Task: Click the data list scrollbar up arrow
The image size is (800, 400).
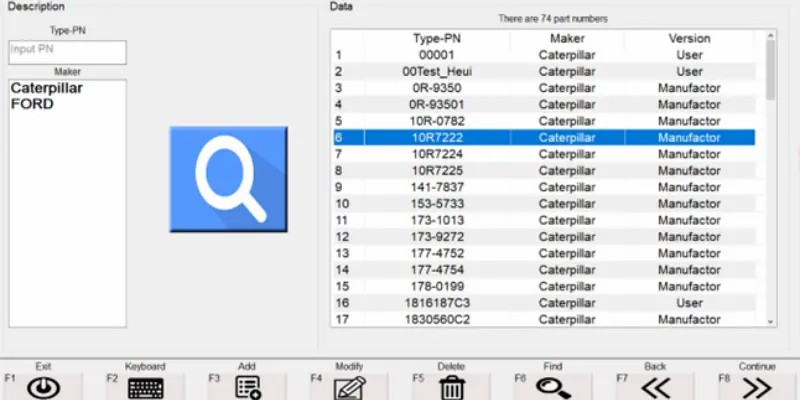Action: click(x=770, y=35)
